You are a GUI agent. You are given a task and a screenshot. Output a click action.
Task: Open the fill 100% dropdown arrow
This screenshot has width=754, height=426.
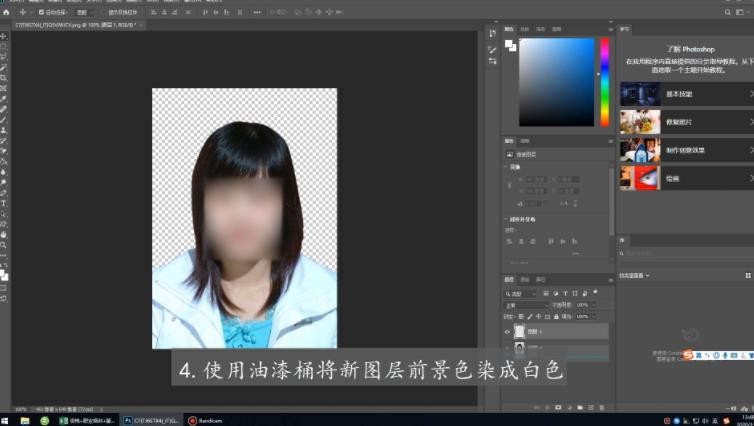click(x=593, y=316)
